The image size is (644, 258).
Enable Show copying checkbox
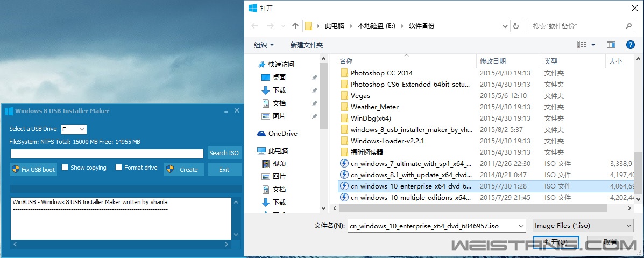(x=65, y=168)
